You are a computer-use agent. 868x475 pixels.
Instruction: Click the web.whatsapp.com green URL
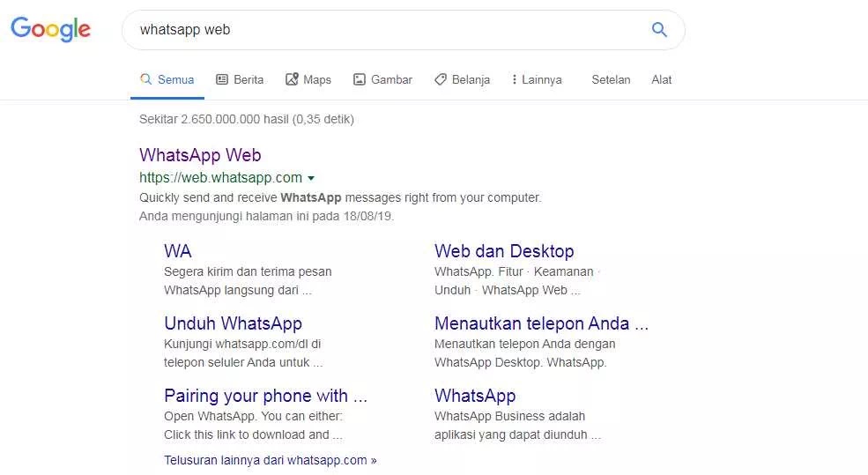pyautogui.click(x=221, y=178)
